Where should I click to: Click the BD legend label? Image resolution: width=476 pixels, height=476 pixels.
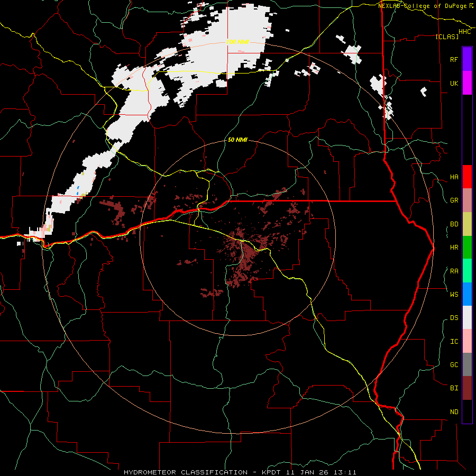(454, 224)
